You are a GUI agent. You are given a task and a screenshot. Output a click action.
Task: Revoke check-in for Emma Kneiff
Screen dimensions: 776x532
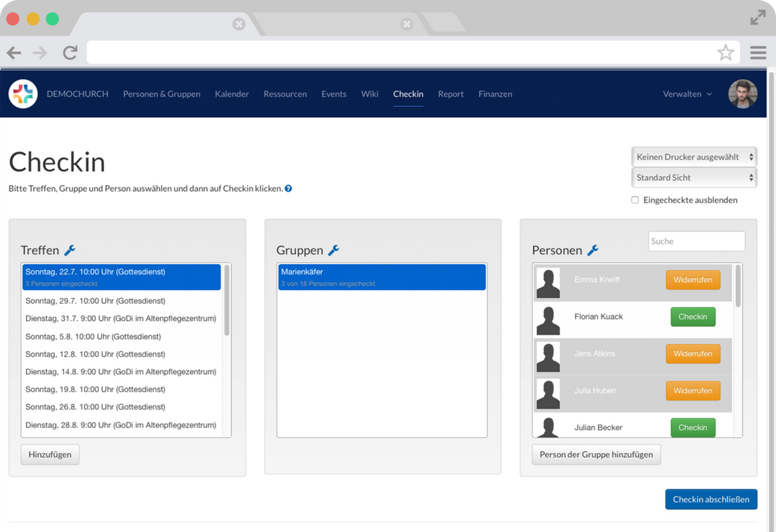(x=693, y=279)
